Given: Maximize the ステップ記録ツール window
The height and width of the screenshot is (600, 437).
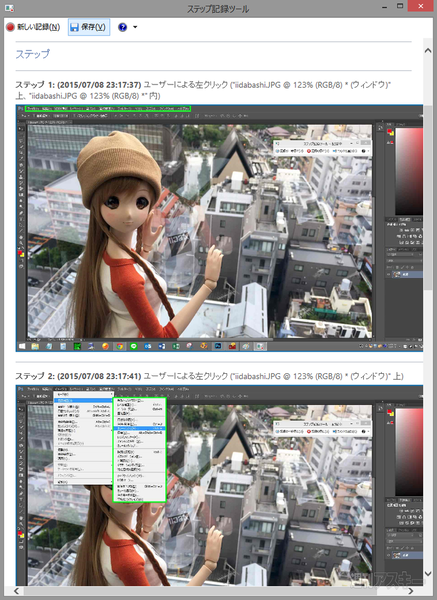Looking at the screenshot, I should click(x=400, y=7).
